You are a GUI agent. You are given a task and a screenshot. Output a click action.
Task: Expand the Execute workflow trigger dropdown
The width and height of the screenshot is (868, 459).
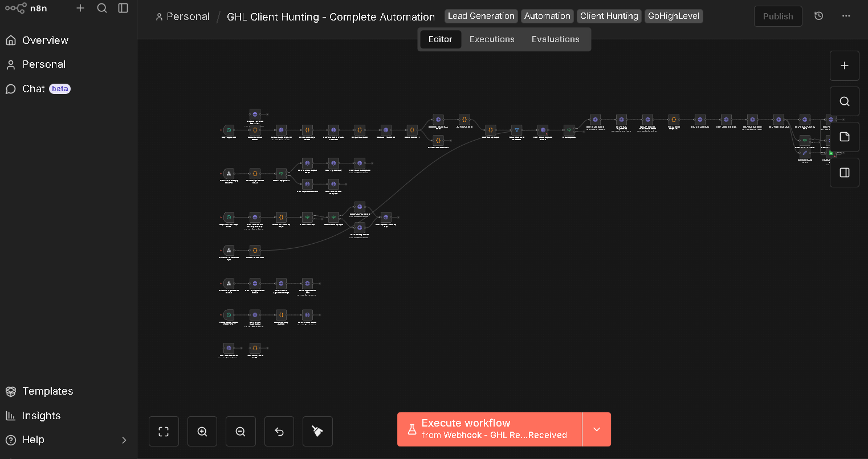(x=597, y=429)
